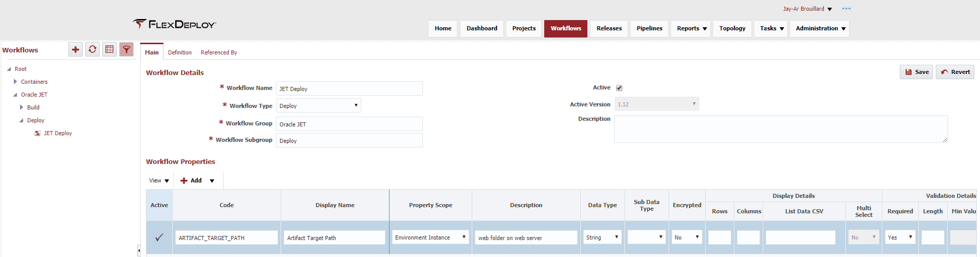Open the Dashboard menu item
Viewport: 980px width, 257px height.
pos(482,28)
